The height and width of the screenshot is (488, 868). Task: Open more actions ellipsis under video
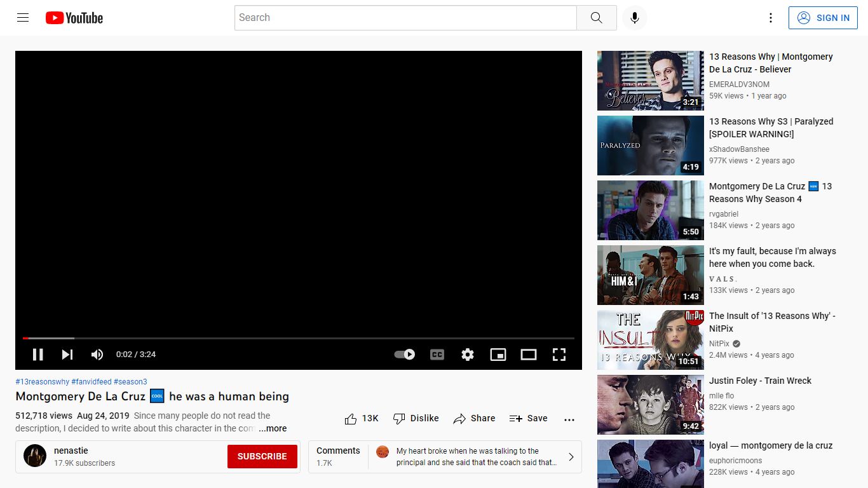tap(569, 419)
